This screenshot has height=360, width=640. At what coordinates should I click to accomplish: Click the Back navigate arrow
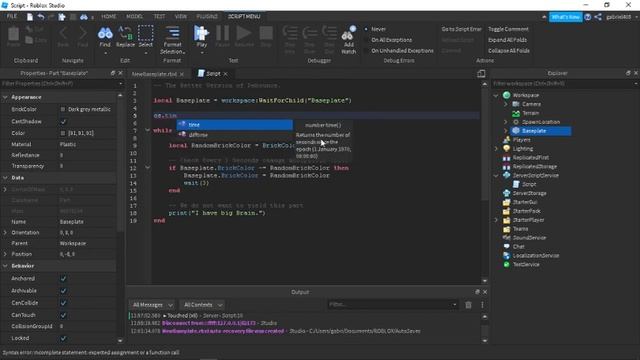pyautogui.click(x=63, y=33)
